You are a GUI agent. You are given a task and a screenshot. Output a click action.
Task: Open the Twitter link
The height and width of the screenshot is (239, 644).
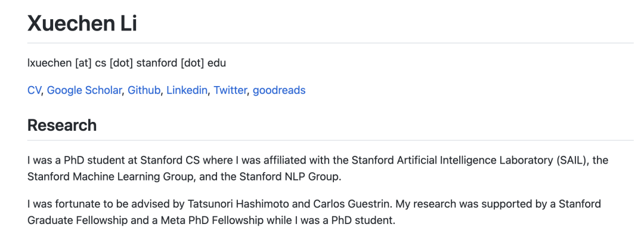click(x=230, y=90)
